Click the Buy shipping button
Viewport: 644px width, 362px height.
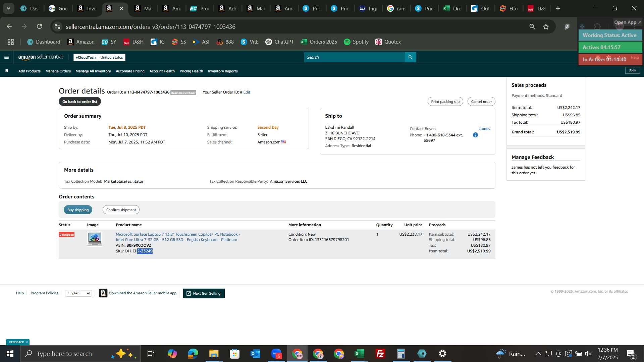tap(78, 210)
